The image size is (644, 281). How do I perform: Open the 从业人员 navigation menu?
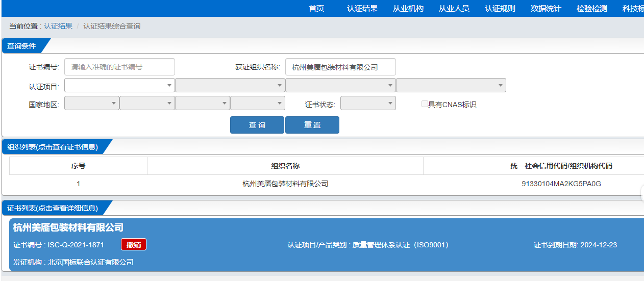click(454, 8)
